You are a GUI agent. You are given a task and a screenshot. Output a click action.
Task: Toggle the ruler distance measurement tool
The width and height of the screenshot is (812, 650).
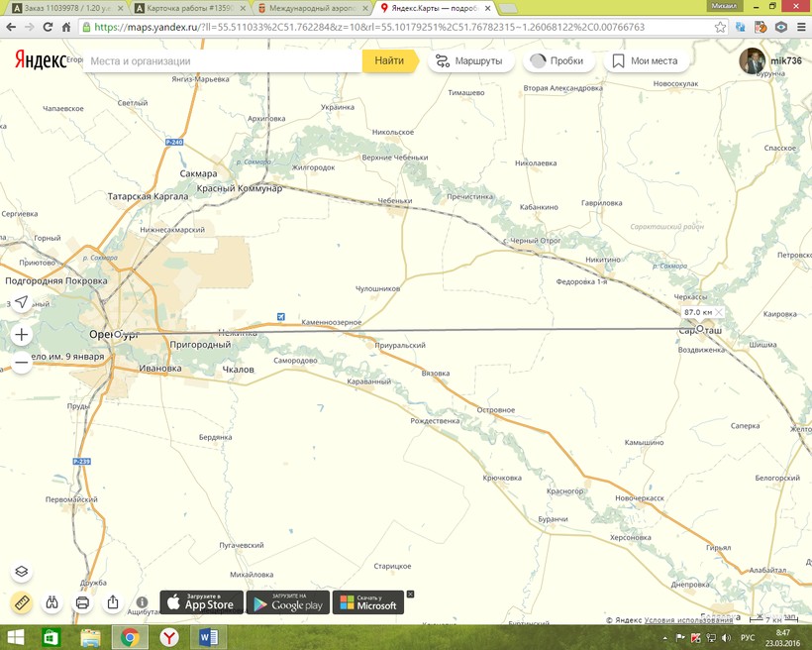point(22,602)
